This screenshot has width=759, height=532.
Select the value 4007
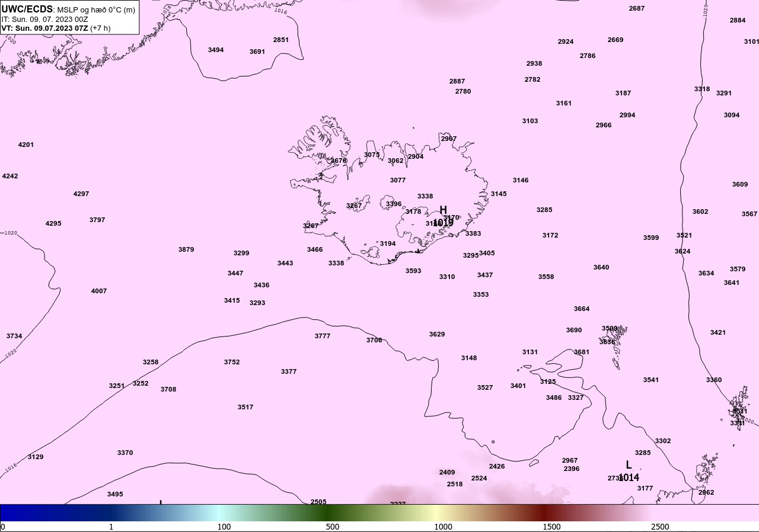(99, 291)
